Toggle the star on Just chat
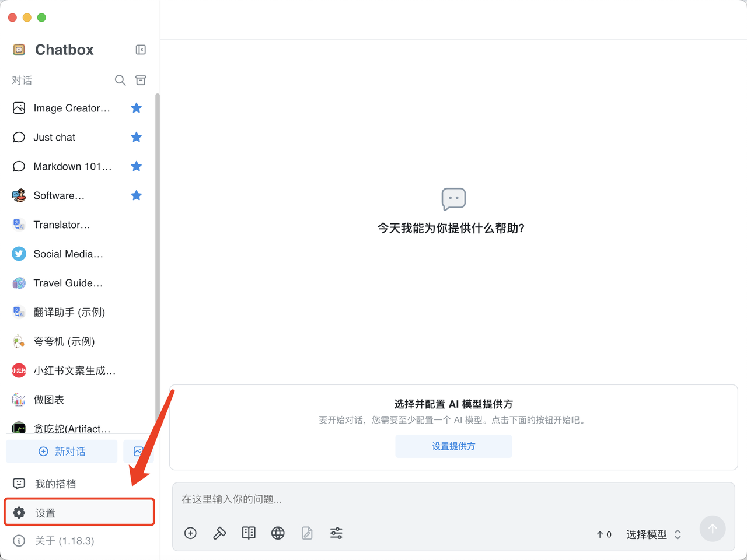Viewport: 747px width, 560px height. click(x=137, y=137)
